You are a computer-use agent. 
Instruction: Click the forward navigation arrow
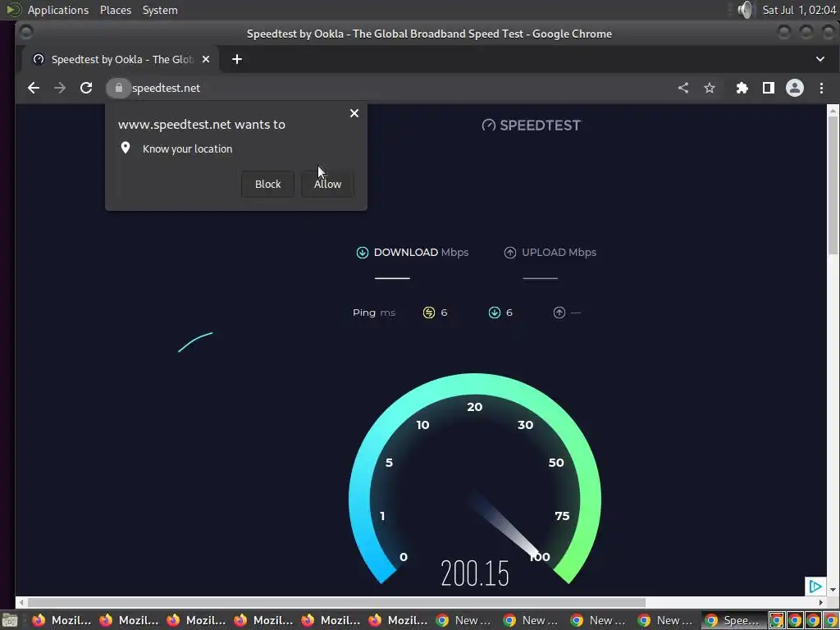(x=59, y=88)
